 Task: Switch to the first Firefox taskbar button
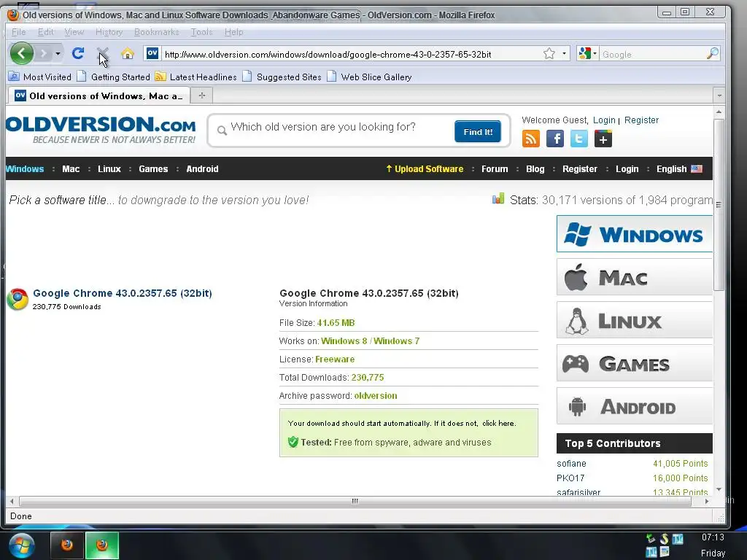(x=66, y=545)
